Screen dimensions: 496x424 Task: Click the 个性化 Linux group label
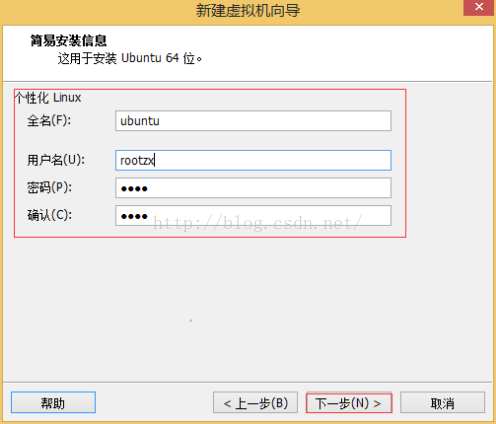tap(48, 98)
